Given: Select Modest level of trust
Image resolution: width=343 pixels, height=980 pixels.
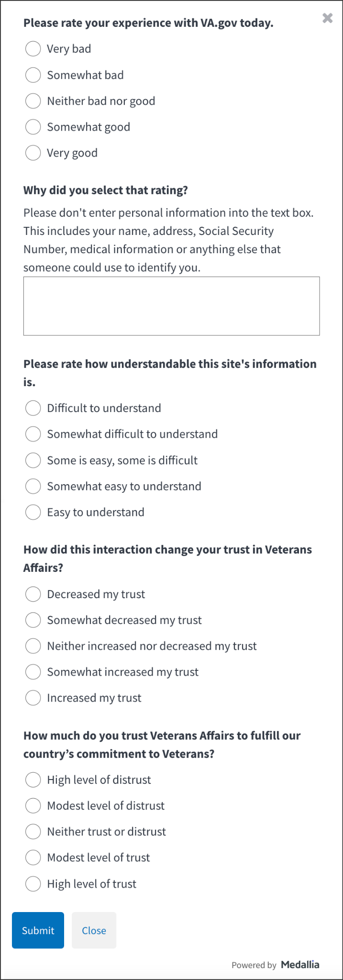Looking at the screenshot, I should (33, 857).
